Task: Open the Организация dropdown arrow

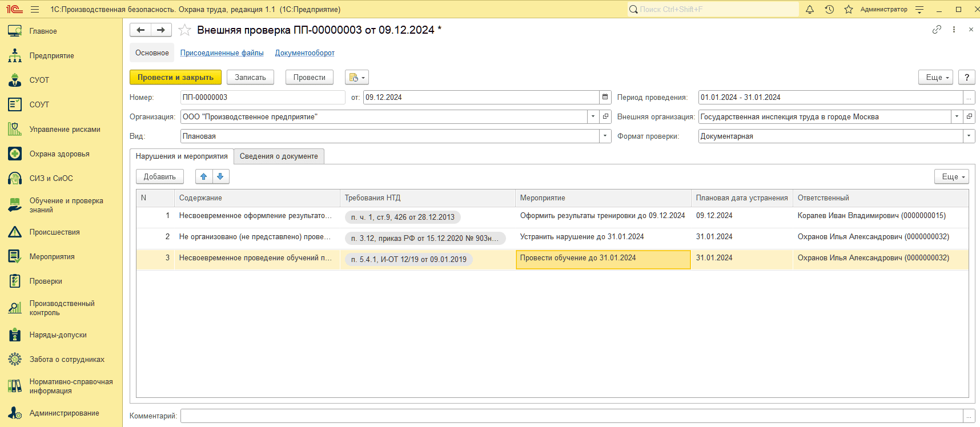Action: (x=593, y=117)
